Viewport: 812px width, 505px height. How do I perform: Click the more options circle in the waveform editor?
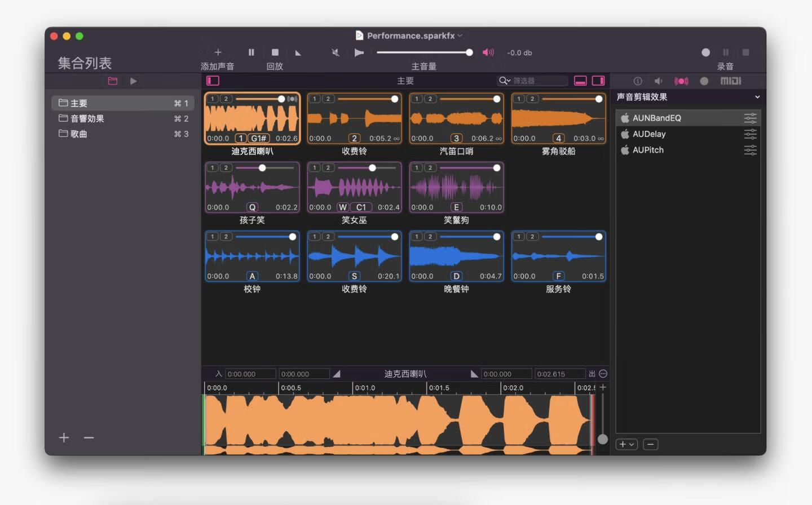click(603, 374)
